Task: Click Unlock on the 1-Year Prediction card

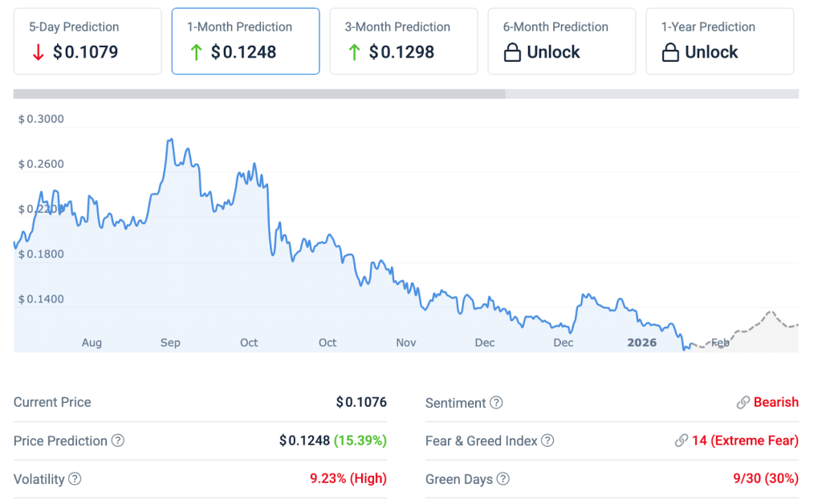Action: (711, 53)
